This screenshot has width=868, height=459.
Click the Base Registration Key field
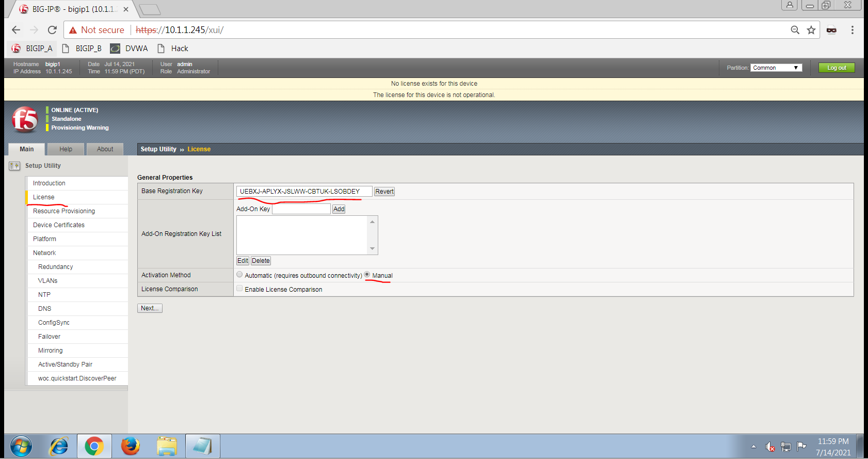[x=304, y=192]
